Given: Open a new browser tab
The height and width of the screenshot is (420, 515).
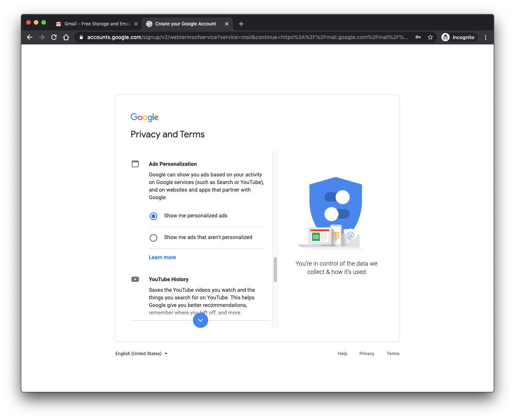Looking at the screenshot, I should 241,24.
